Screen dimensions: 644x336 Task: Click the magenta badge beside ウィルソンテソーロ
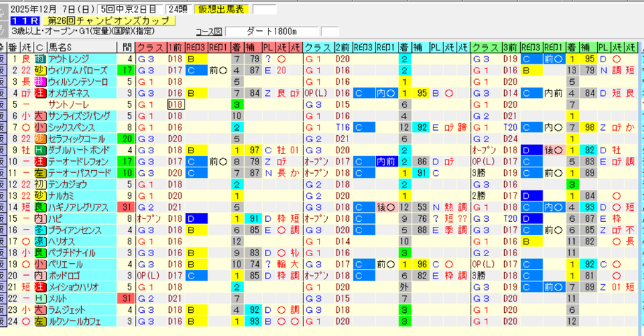pyautogui.click(x=40, y=82)
